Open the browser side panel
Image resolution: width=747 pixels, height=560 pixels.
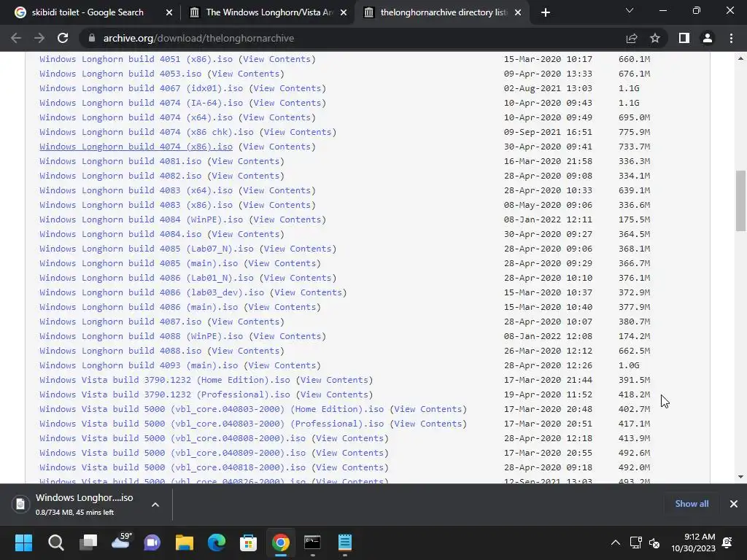[x=684, y=38]
